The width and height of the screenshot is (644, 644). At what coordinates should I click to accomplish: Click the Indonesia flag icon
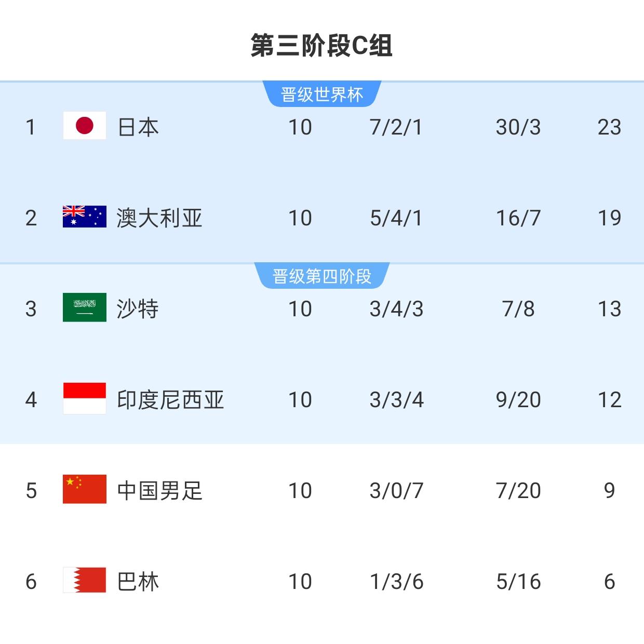coord(85,398)
